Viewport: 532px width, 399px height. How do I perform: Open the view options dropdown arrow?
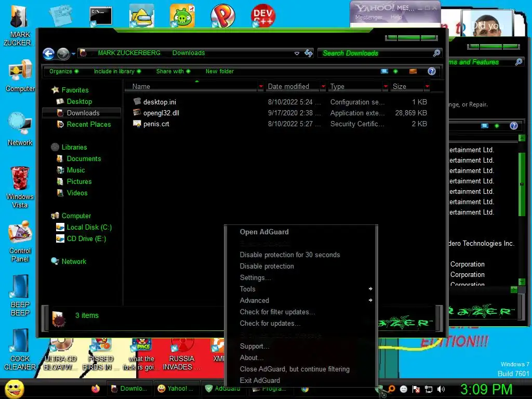point(395,71)
